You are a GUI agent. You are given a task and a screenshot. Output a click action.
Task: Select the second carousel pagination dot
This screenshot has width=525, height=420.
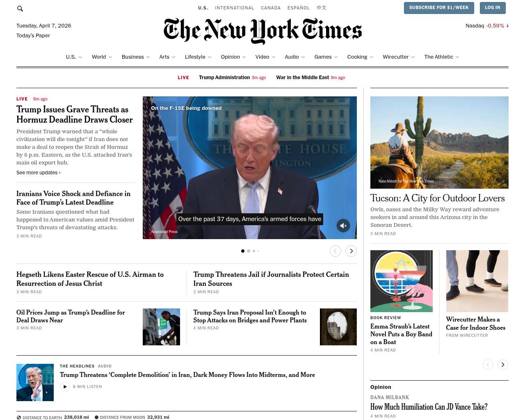point(249,251)
